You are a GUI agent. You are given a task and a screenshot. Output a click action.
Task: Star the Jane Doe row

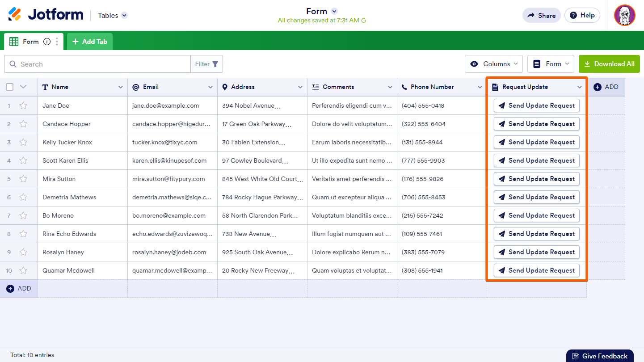click(23, 106)
